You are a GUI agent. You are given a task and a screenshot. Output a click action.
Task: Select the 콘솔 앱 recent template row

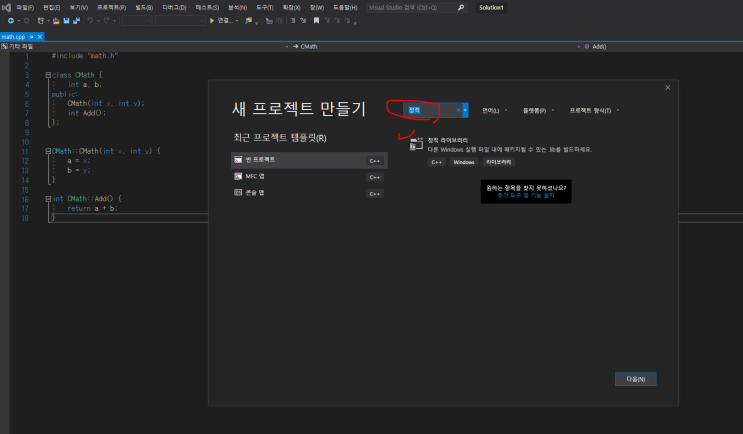(309, 193)
